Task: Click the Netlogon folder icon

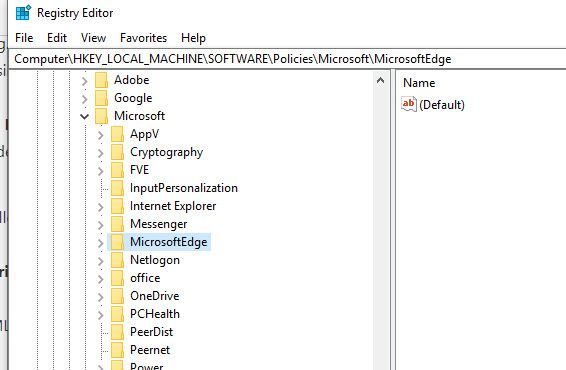Action: 117,260
